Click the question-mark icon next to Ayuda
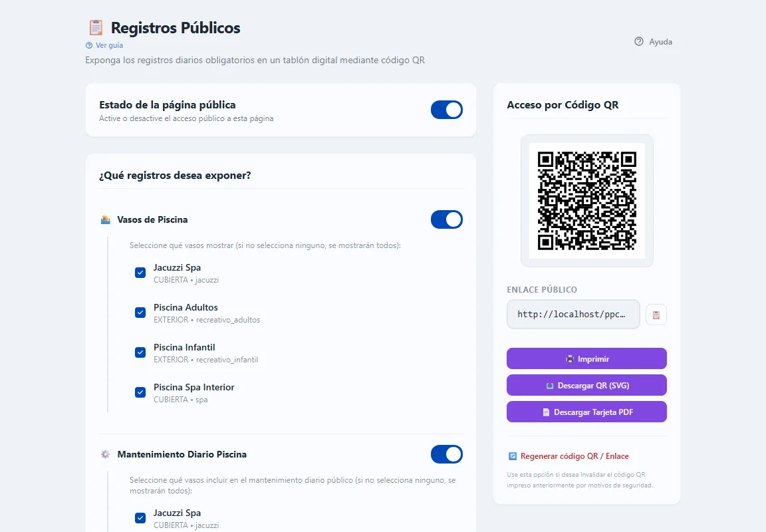This screenshot has width=766, height=532. [x=639, y=41]
